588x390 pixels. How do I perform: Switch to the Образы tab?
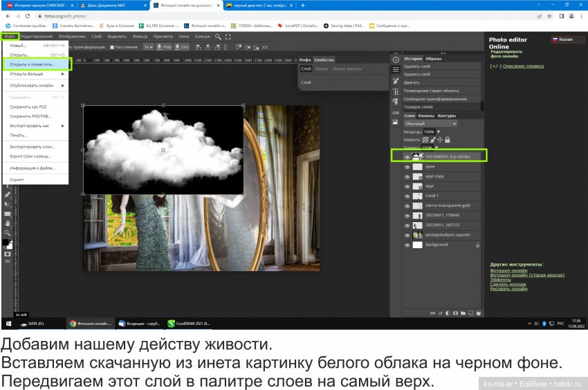[434, 59]
